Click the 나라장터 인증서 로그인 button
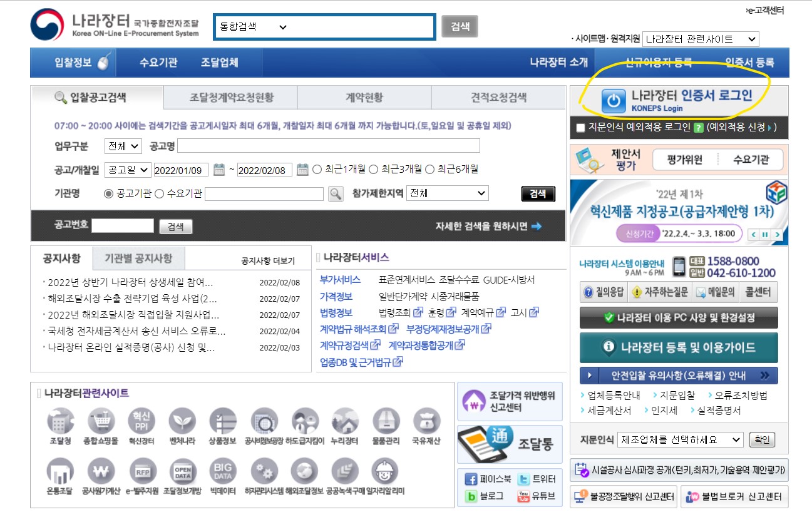 tap(679, 100)
